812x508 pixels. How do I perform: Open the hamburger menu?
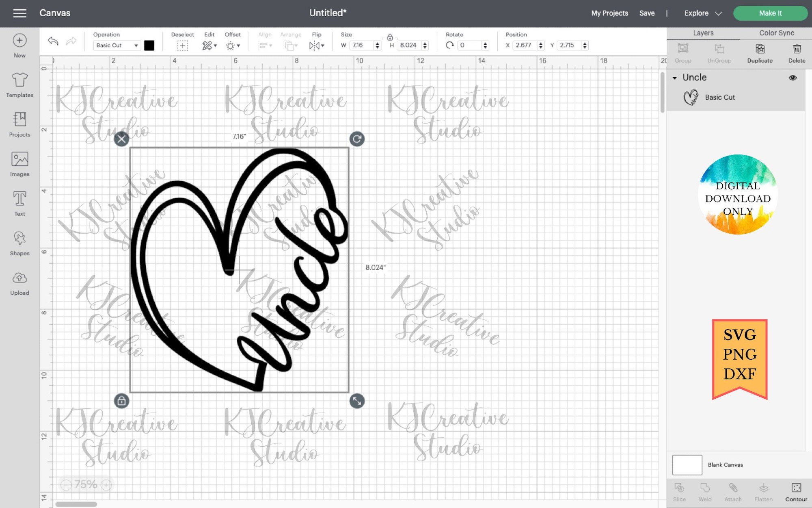[x=19, y=13]
